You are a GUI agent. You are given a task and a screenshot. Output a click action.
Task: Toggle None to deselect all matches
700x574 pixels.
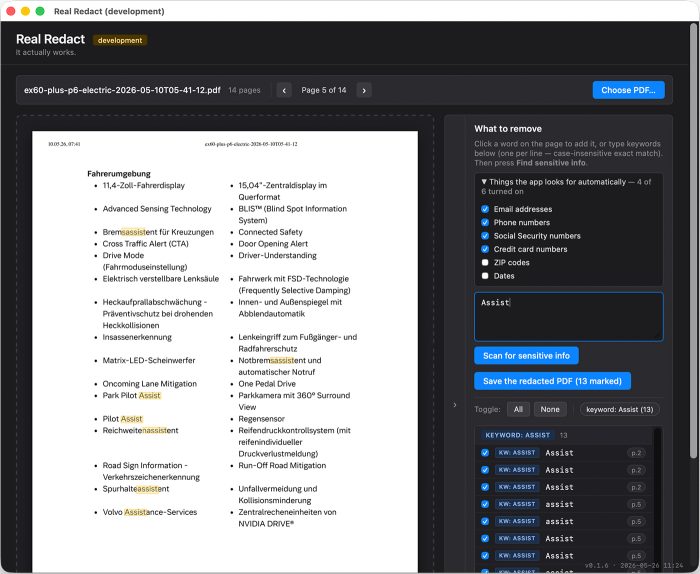550,409
